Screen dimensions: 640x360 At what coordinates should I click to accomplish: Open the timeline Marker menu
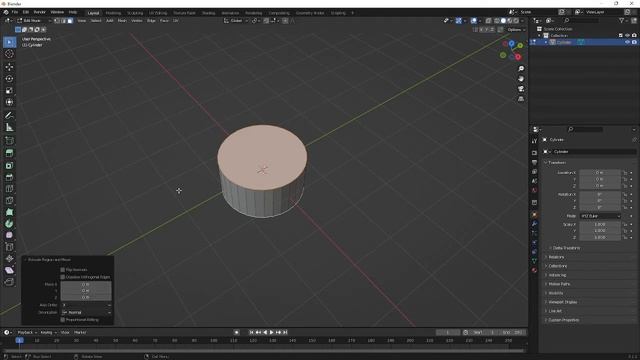point(80,332)
